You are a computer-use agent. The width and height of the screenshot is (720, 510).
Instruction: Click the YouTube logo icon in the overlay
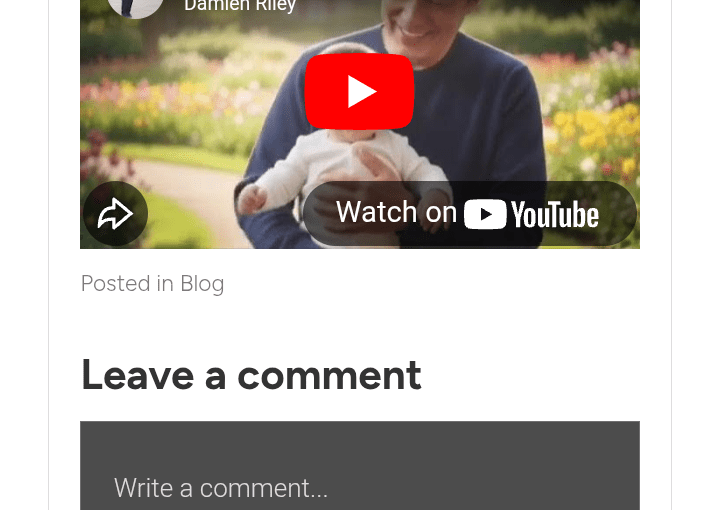pos(485,214)
